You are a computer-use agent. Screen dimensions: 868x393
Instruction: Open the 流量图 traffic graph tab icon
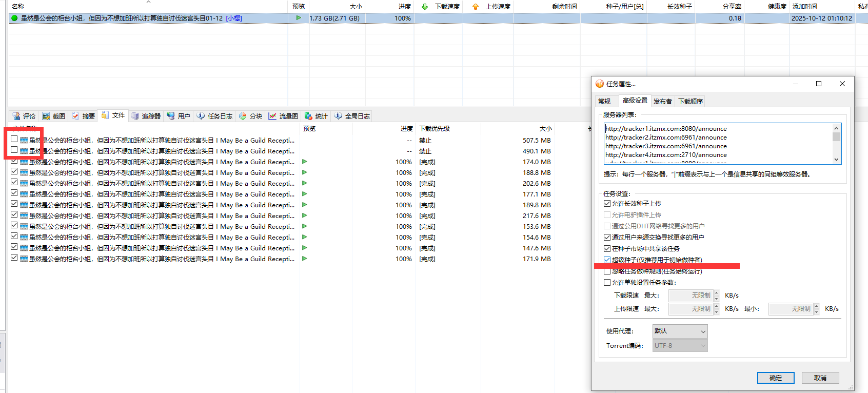(x=272, y=116)
